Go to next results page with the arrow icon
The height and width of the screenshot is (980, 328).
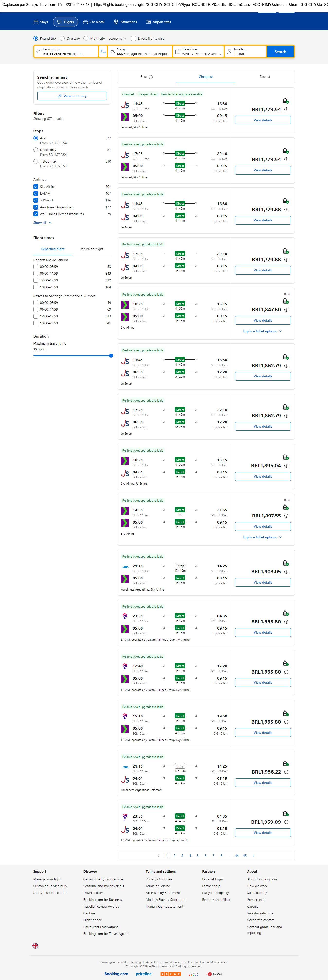tap(253, 855)
